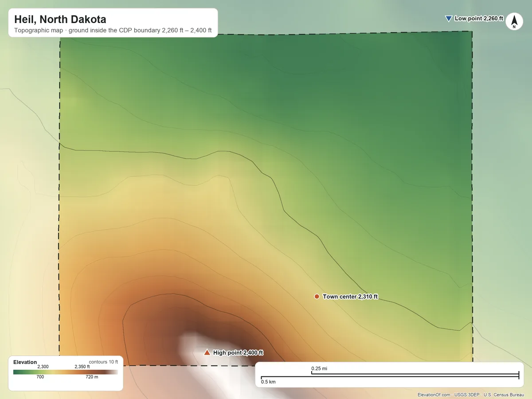
Task: Click the scale bar line
Action: 390,376
